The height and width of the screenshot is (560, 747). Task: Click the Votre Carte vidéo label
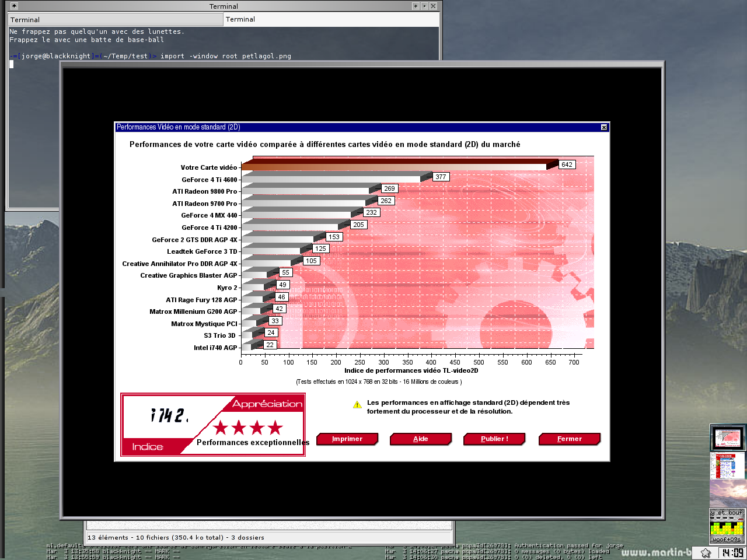(209, 167)
